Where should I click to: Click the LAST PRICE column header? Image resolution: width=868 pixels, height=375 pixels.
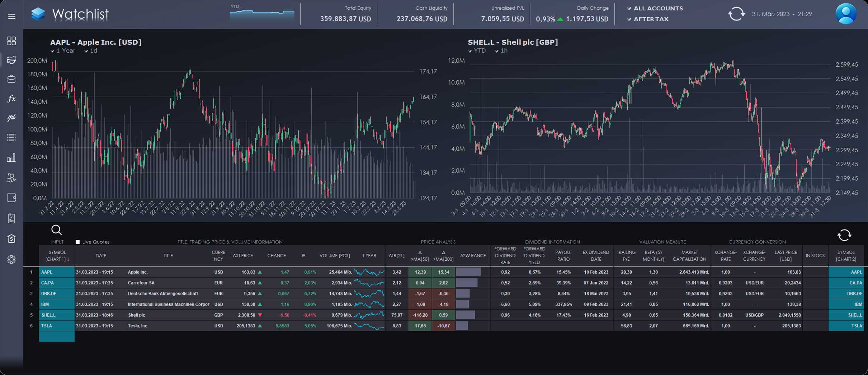pyautogui.click(x=241, y=256)
